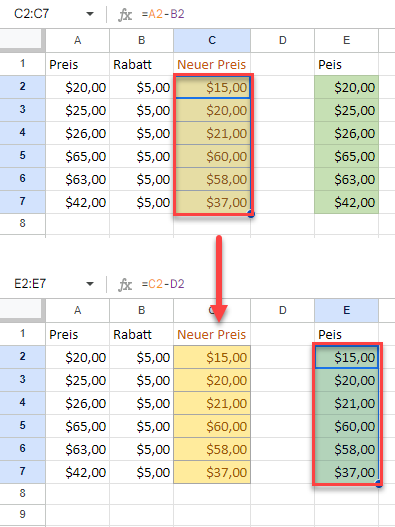Click select-all corner box in bottom sheet
395x527 pixels.
click(x=22, y=310)
